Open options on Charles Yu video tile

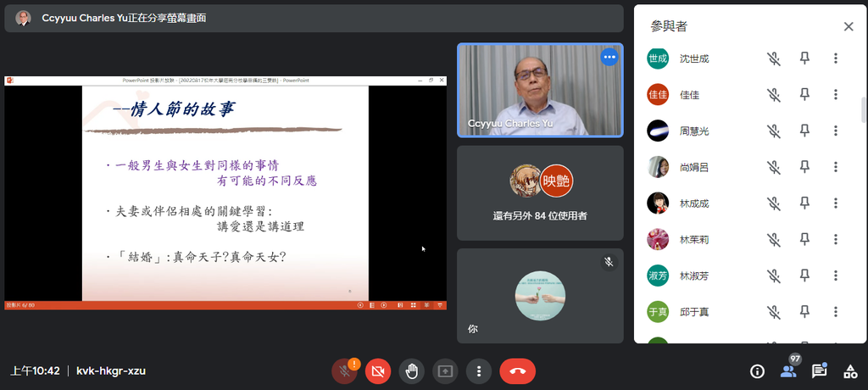click(609, 57)
